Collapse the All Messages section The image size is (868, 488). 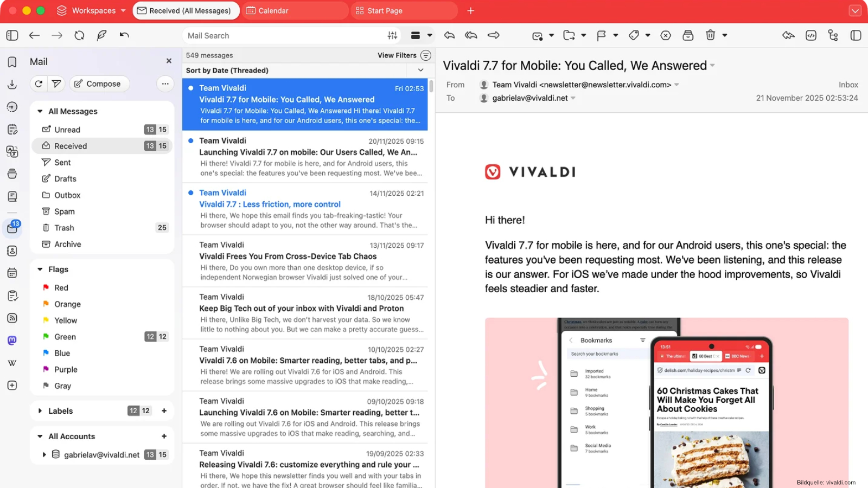tap(40, 111)
